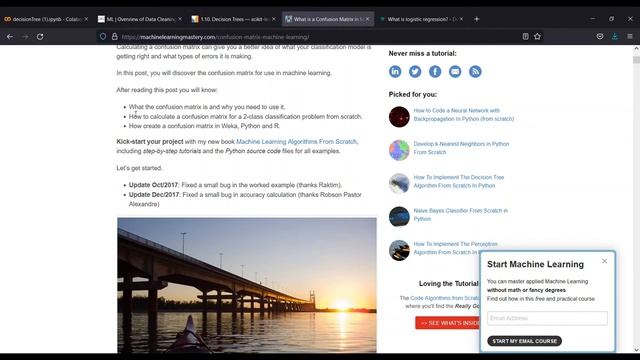Open Machine Learning Algorithms From Scratch link
Viewport: 640px width, 360px height.
(297, 142)
